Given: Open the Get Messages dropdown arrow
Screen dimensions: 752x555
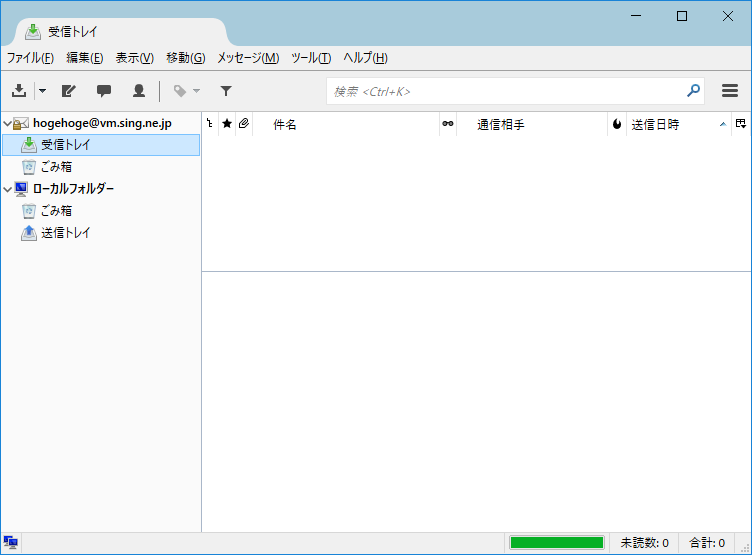Looking at the screenshot, I should (43, 91).
